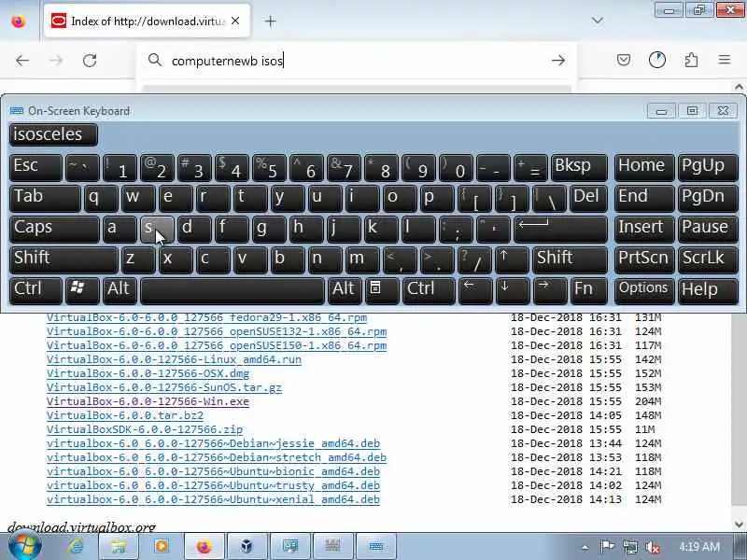Click the muted volume tray icon
The height and width of the screenshot is (560, 747).
tap(652, 547)
